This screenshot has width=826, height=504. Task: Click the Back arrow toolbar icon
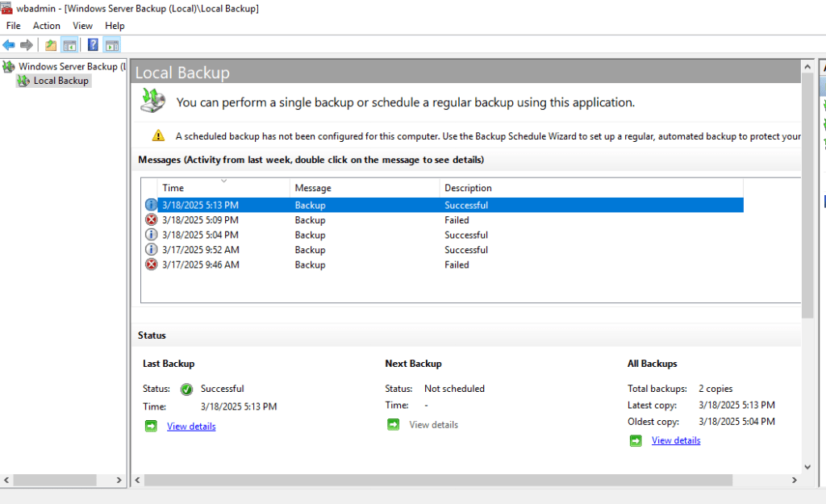[9, 45]
